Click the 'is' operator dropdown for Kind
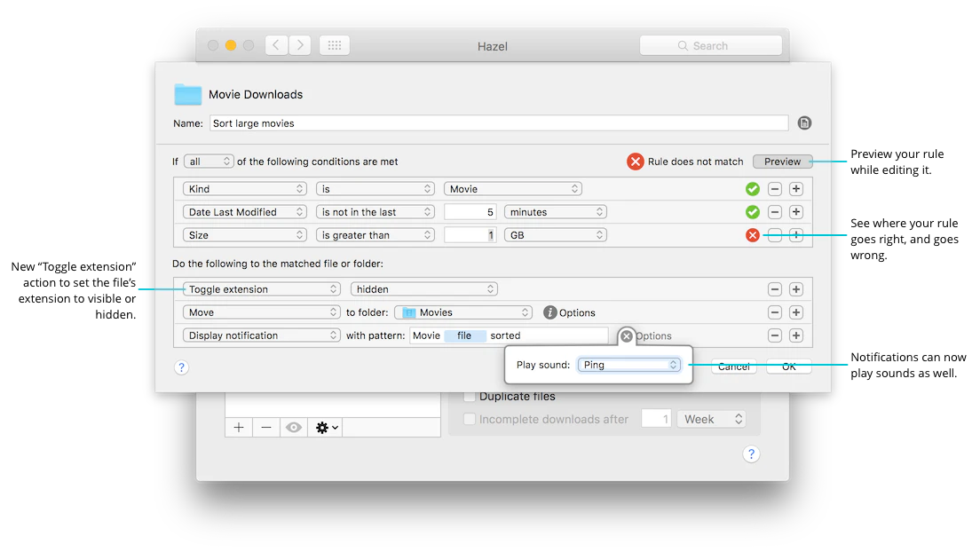This screenshot has height=552, width=980. [x=375, y=189]
